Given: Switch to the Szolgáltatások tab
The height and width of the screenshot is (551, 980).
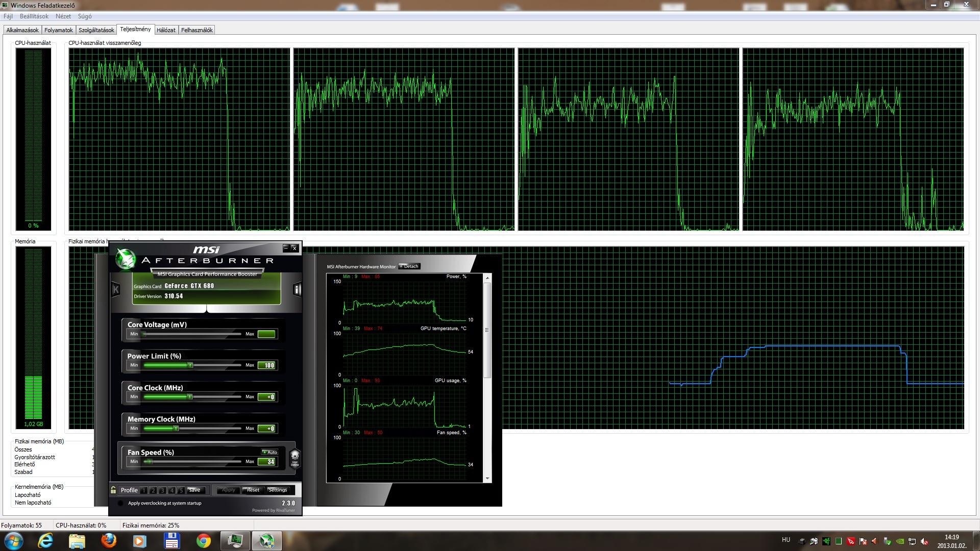Looking at the screenshot, I should coord(96,30).
